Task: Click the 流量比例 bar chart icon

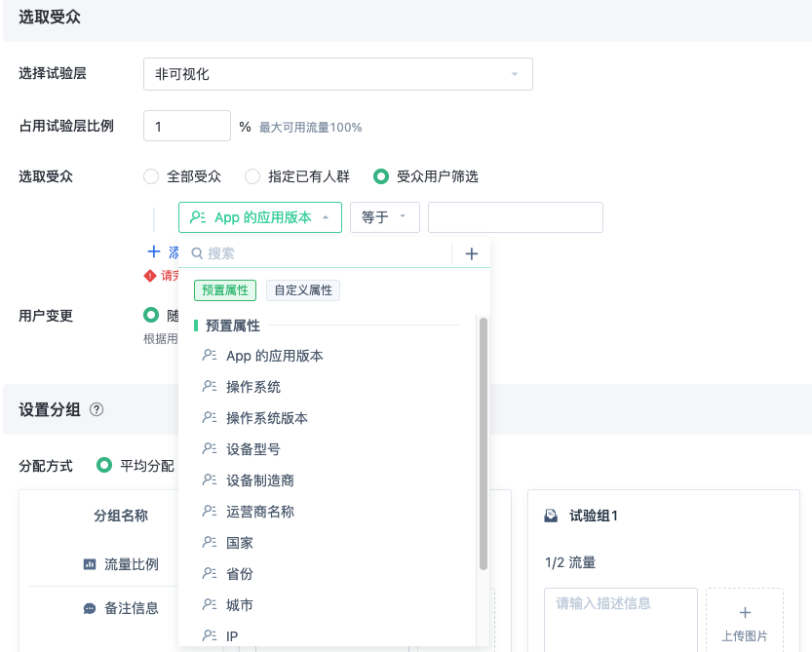Action: pos(90,564)
